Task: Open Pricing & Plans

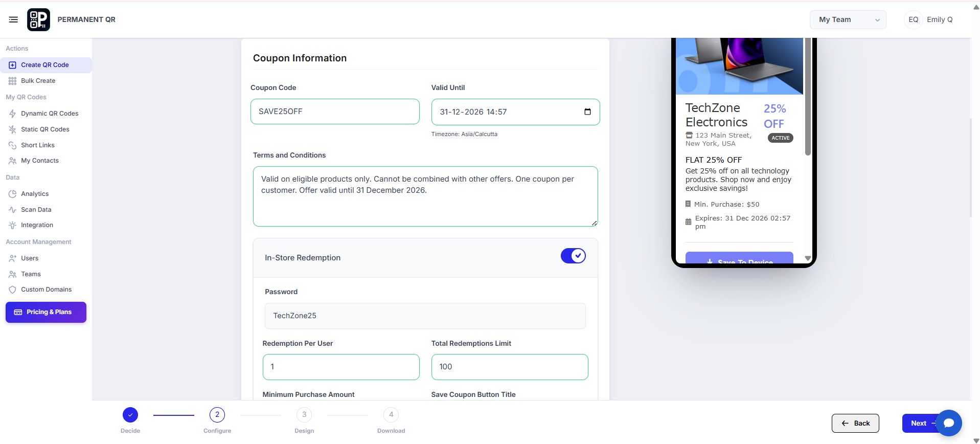Action: (x=46, y=312)
